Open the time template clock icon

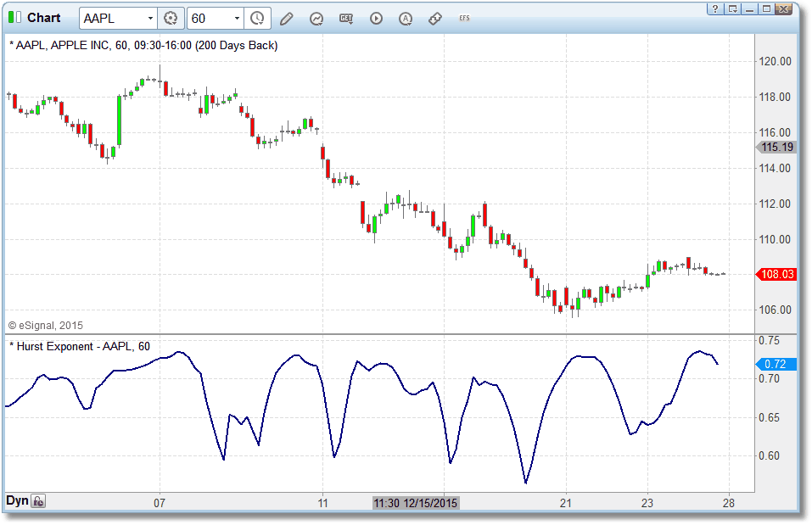[257, 18]
